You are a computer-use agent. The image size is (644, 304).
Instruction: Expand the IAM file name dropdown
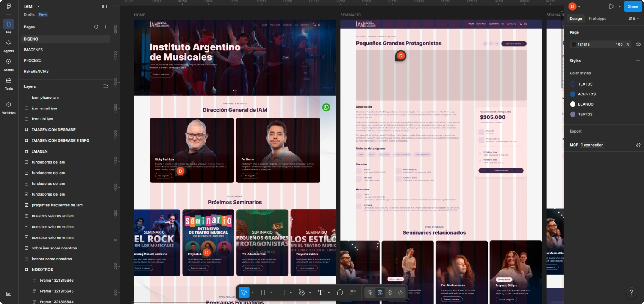click(38, 6)
